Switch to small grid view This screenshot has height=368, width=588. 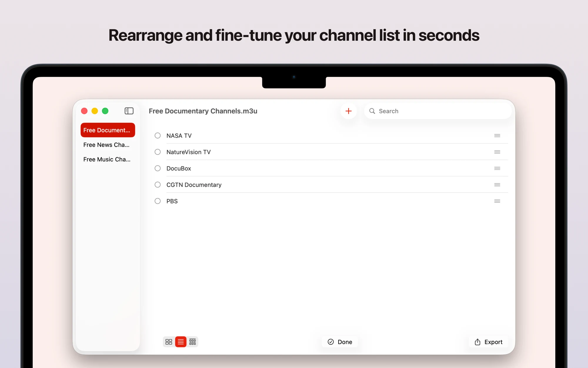(x=193, y=342)
